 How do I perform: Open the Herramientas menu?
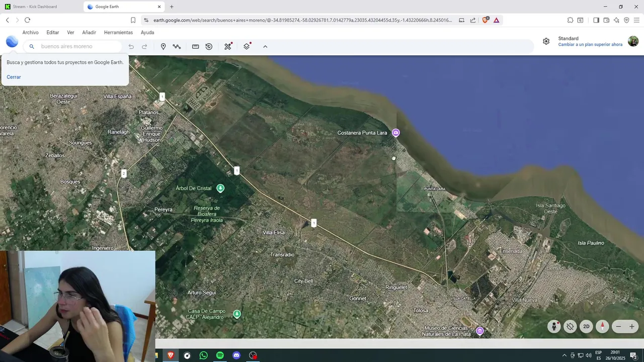[118, 32]
